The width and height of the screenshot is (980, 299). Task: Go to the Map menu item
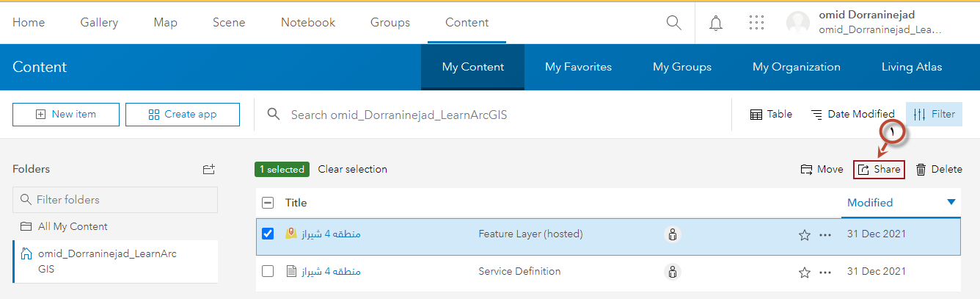166,23
